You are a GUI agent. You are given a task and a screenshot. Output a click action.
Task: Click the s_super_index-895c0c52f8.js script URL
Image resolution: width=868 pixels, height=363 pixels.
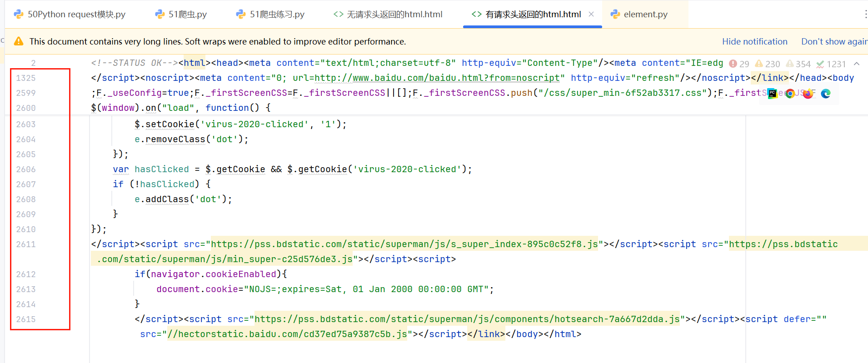[x=404, y=244]
